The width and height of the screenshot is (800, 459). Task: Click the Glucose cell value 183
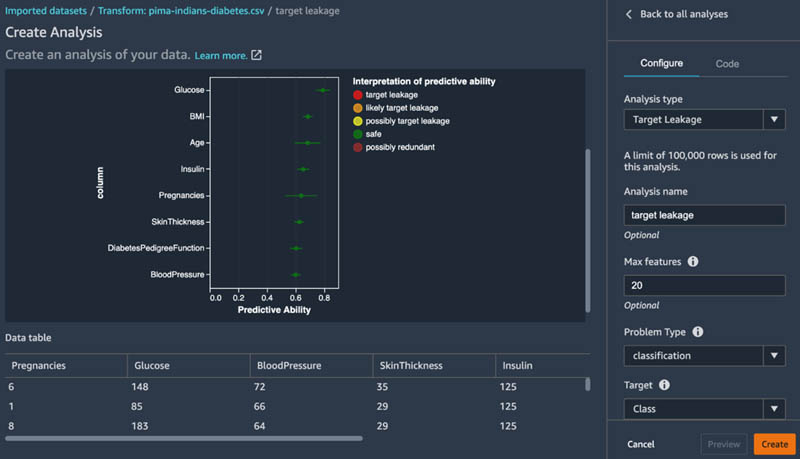pos(140,426)
